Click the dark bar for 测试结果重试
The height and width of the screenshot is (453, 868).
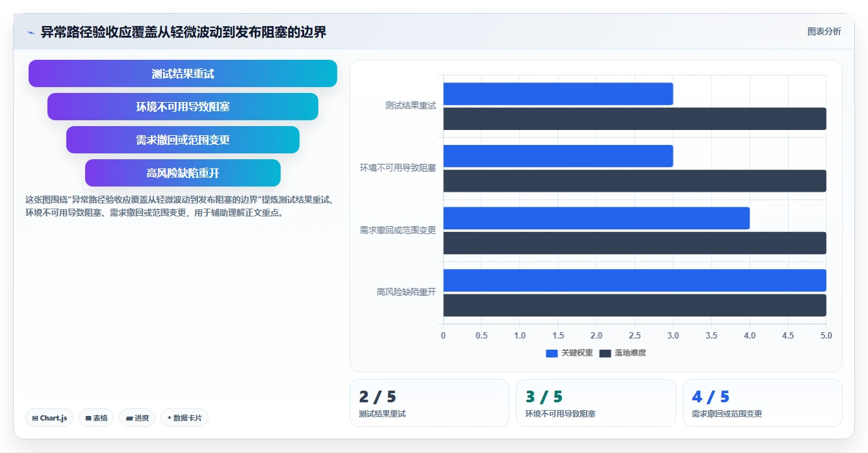pos(635,118)
